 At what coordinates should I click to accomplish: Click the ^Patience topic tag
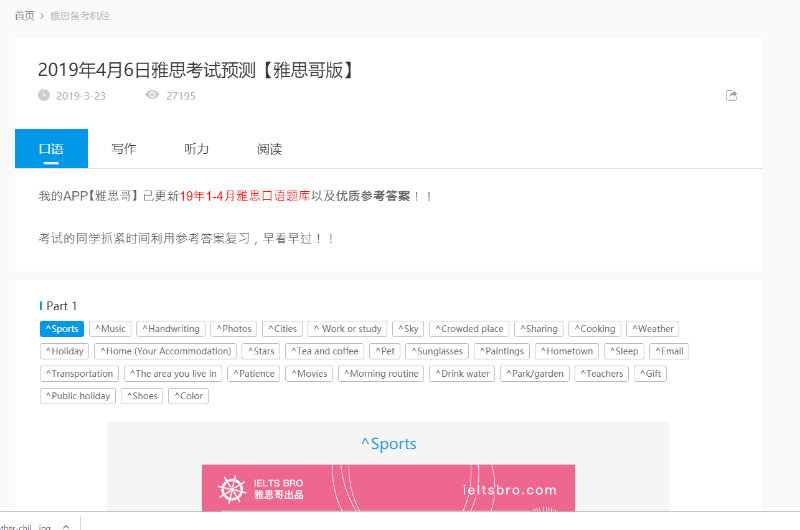(x=254, y=374)
